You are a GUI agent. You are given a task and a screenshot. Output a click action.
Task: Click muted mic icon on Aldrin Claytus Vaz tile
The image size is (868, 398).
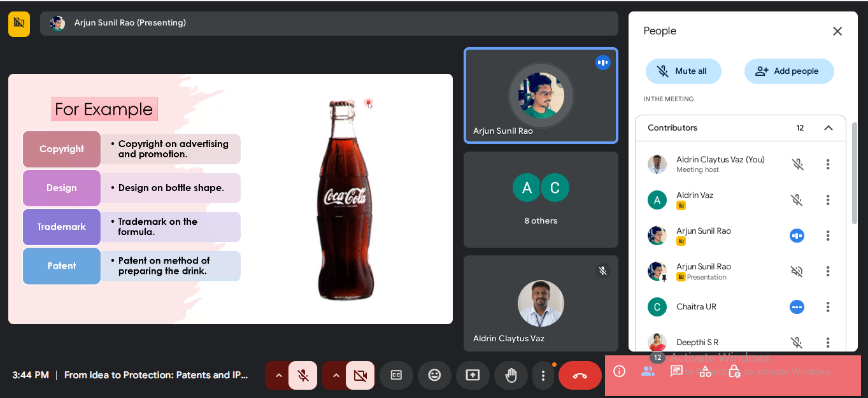[x=602, y=271]
